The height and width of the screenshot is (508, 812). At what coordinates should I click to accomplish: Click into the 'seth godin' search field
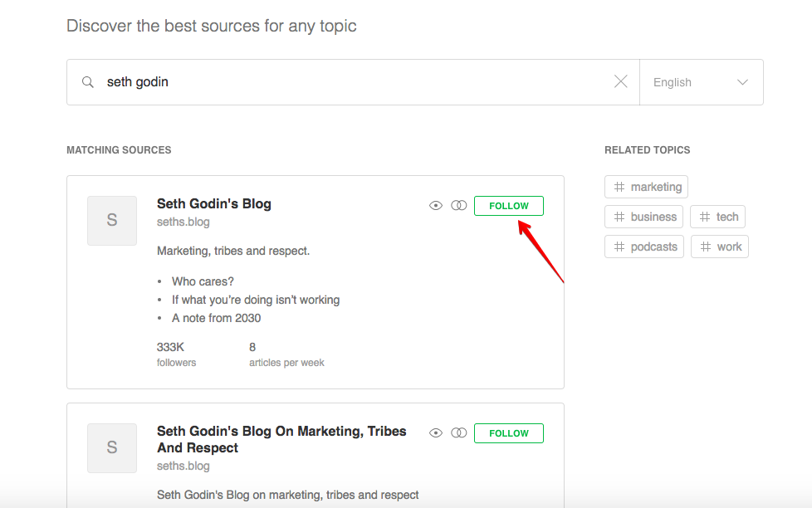click(x=353, y=82)
